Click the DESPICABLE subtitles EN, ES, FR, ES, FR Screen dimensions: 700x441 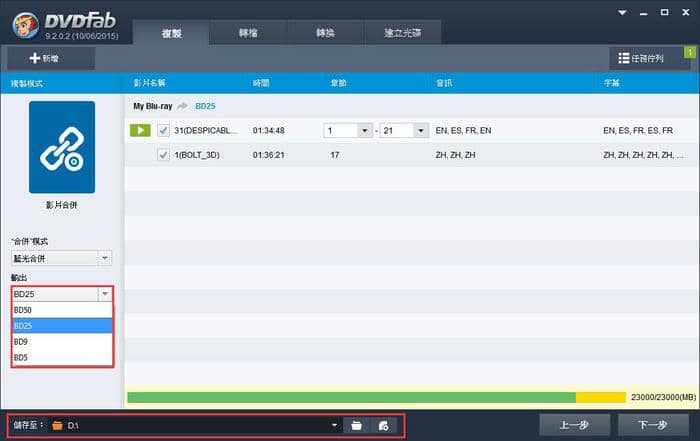(x=638, y=130)
